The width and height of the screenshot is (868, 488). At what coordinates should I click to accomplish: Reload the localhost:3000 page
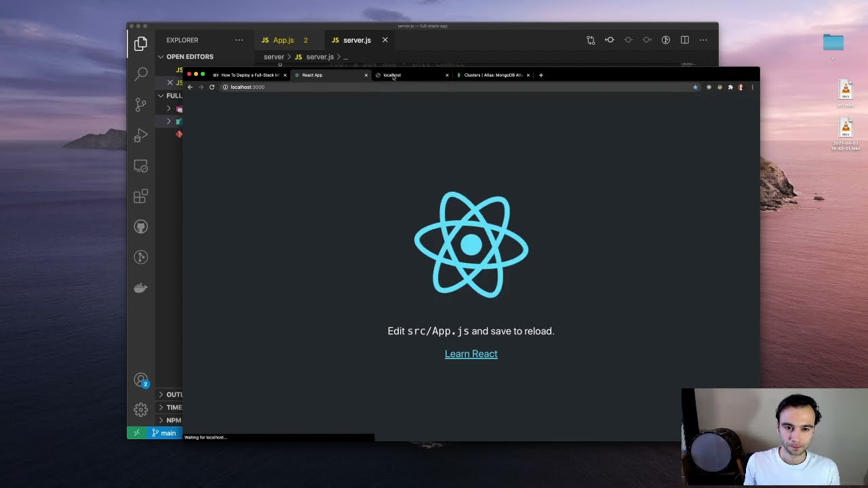click(x=212, y=87)
